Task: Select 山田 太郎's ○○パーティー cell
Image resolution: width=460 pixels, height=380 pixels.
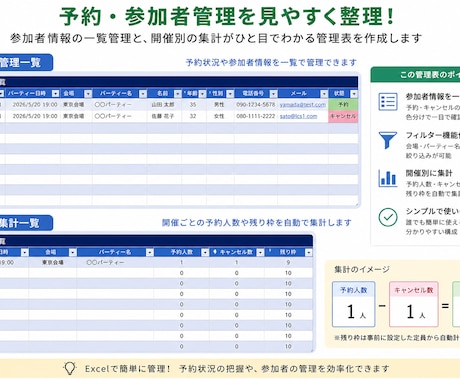Action: click(x=119, y=104)
